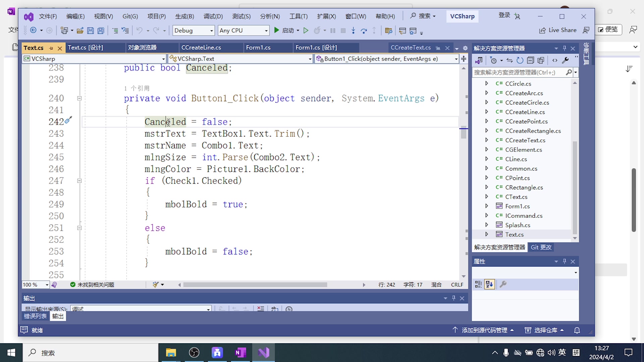The width and height of the screenshot is (644, 362).
Task: Expand the Form1.cs tree node
Action: 487,206
